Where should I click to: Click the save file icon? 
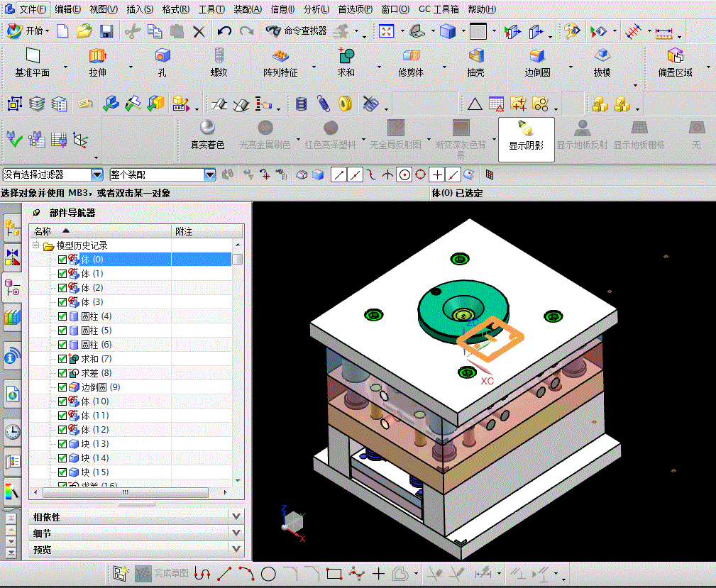point(106,31)
